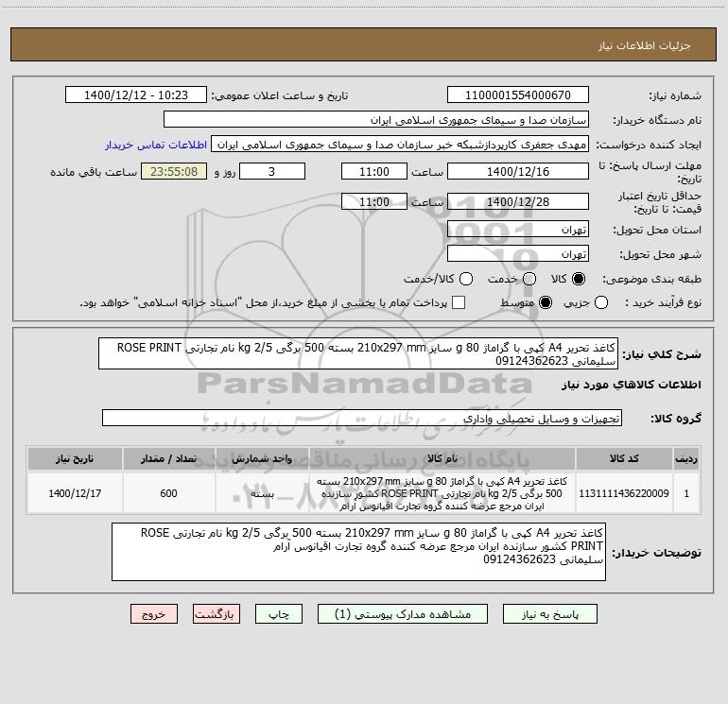
Task: Select the کالا radio button
Action: click(x=579, y=279)
